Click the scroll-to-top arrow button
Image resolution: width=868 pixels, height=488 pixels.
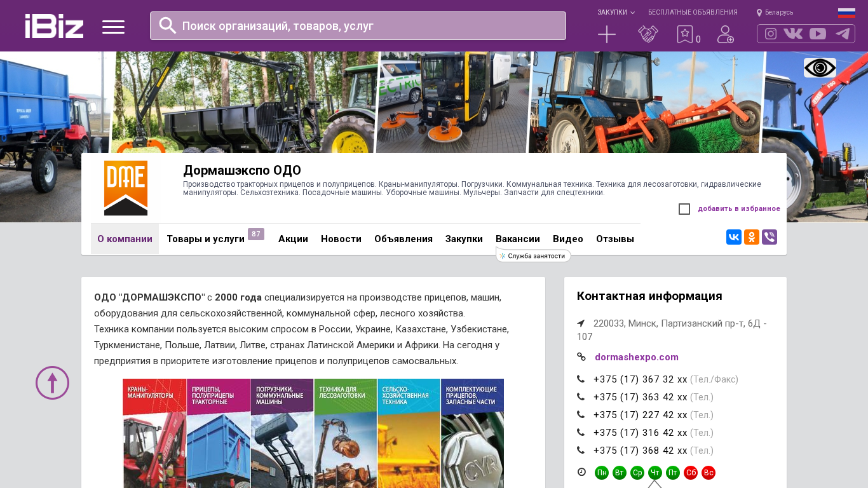[52, 383]
